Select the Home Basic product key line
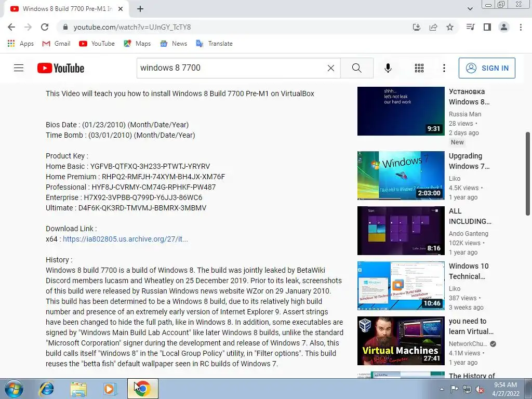This screenshot has height=399, width=532. 128,166
